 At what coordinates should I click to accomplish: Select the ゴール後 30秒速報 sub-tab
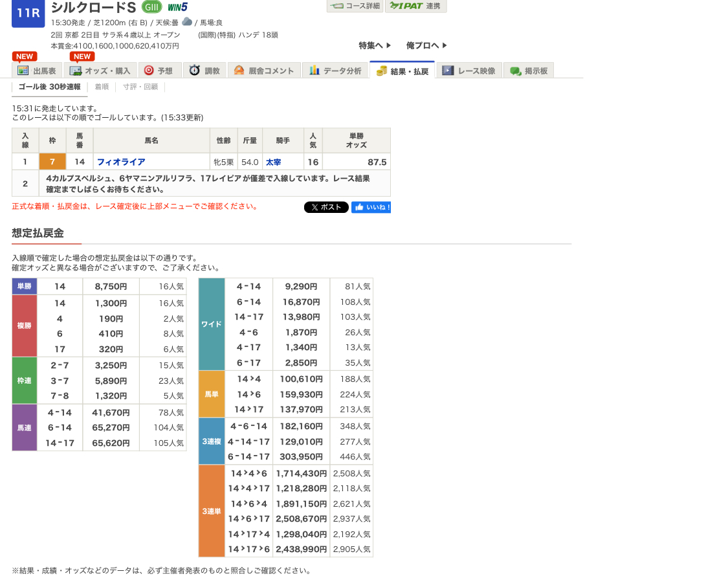[49, 87]
